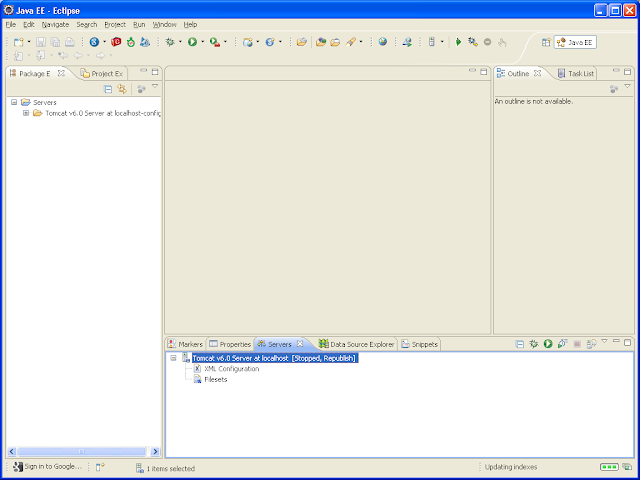
Task: Click the blue Google services toolbar icon
Action: [94, 42]
